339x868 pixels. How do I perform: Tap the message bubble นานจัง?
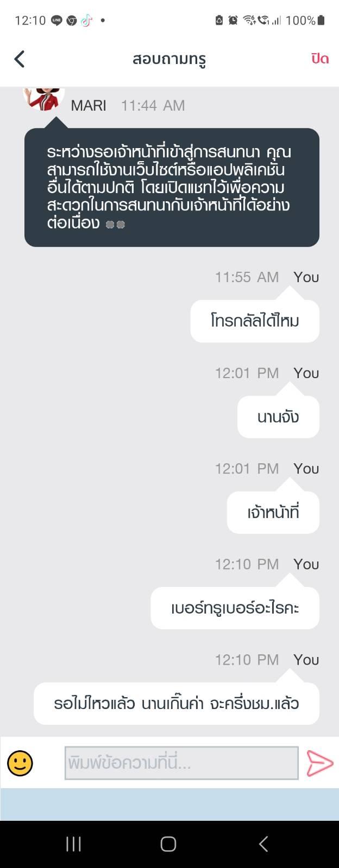(x=278, y=417)
